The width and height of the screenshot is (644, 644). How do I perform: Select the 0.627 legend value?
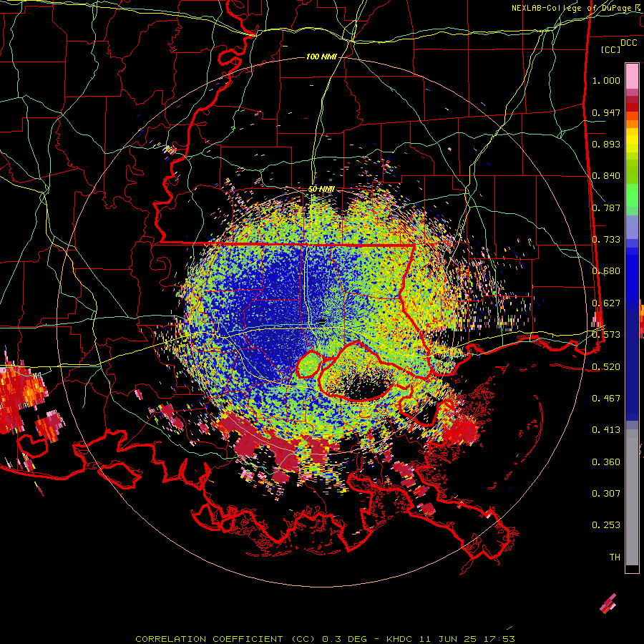[606, 303]
